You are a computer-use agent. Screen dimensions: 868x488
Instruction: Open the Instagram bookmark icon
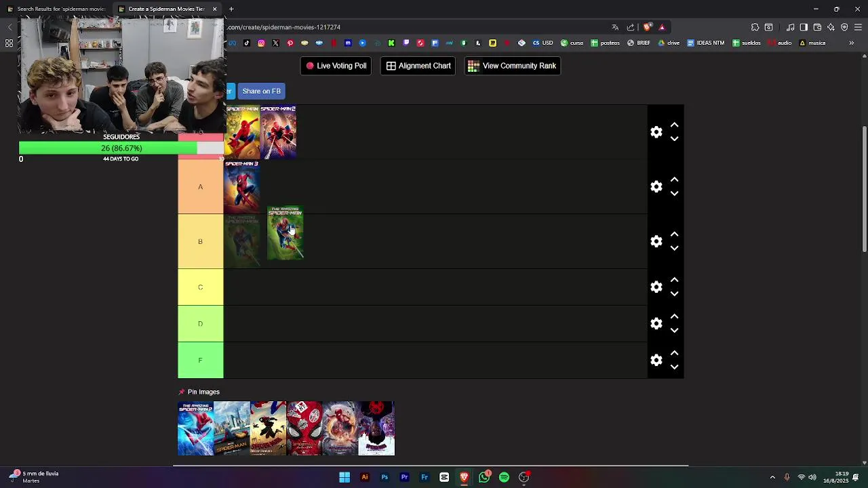[x=261, y=43]
